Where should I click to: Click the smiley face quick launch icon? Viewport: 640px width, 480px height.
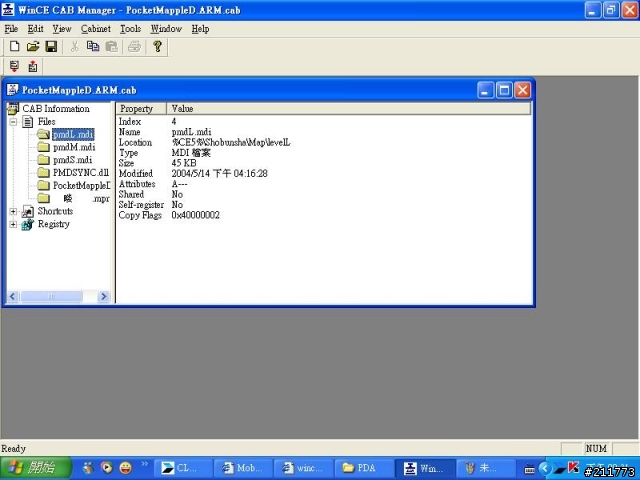pyautogui.click(x=125, y=468)
